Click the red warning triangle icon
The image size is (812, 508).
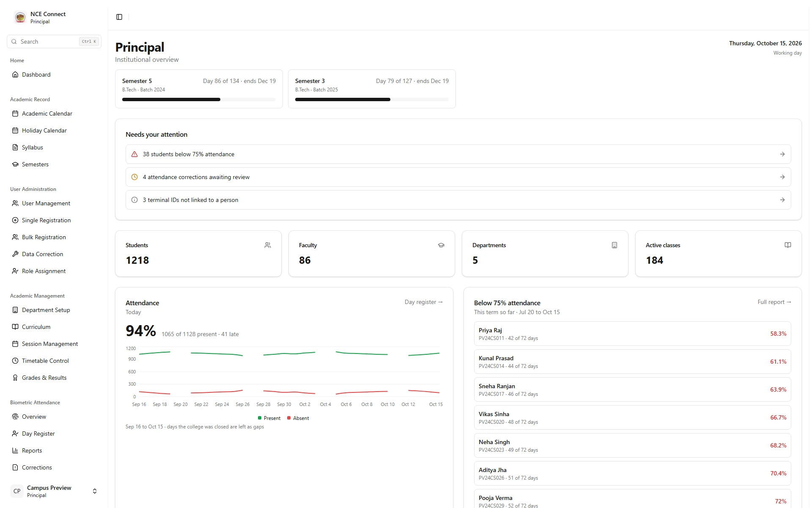click(x=134, y=154)
